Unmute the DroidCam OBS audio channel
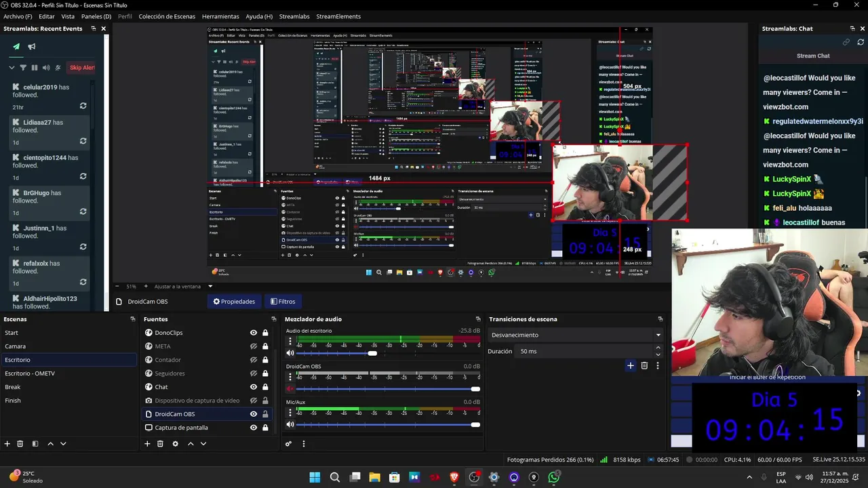This screenshot has height=488, width=868. point(290,389)
